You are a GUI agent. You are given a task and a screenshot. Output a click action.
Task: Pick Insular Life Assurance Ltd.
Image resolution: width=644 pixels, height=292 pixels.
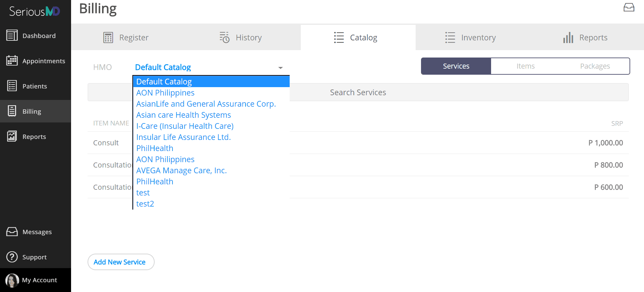pos(211,137)
